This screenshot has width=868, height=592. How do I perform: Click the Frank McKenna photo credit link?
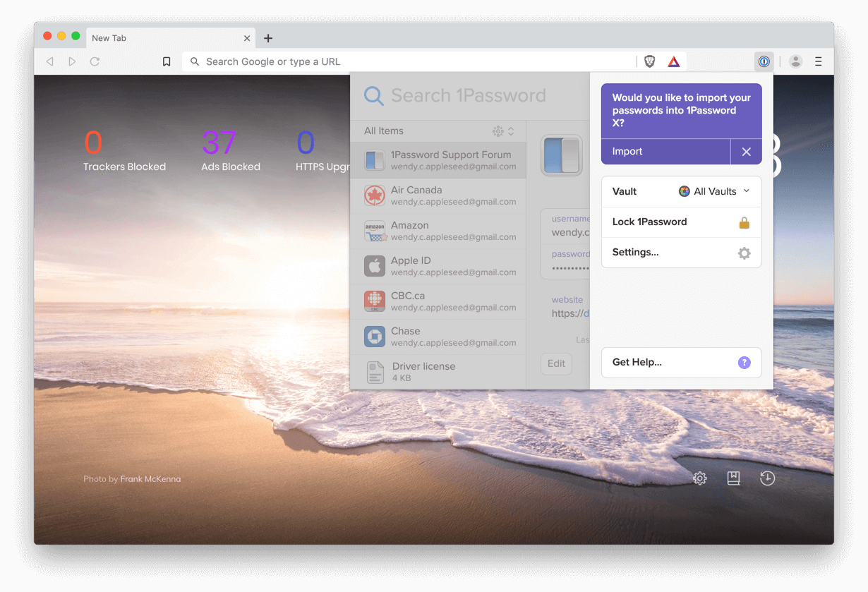coord(150,478)
